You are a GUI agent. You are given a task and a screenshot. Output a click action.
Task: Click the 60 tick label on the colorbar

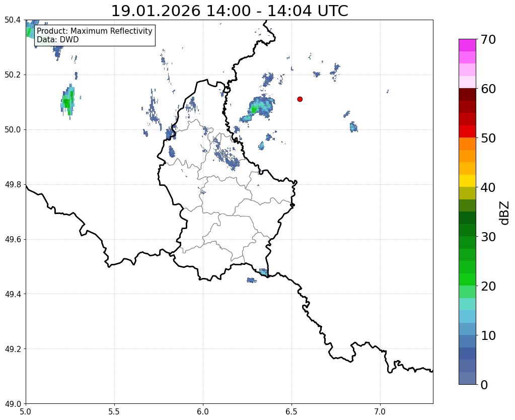[488, 89]
